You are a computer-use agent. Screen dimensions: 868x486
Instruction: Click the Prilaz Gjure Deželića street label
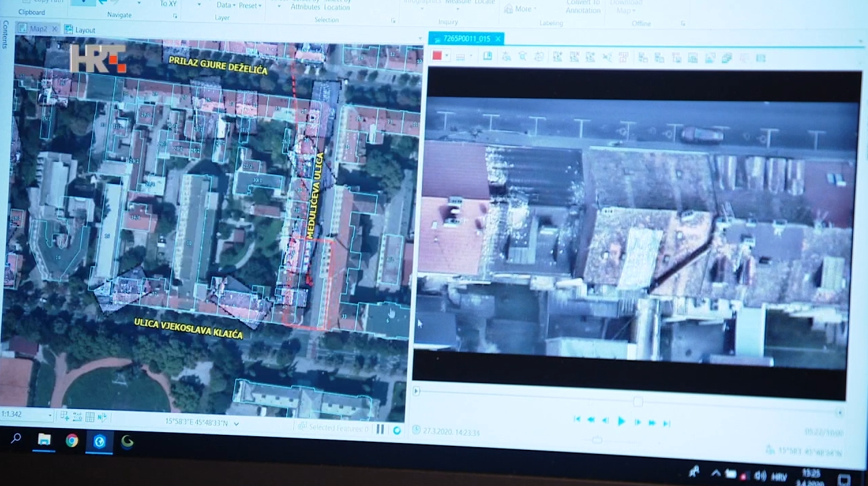pyautogui.click(x=218, y=65)
